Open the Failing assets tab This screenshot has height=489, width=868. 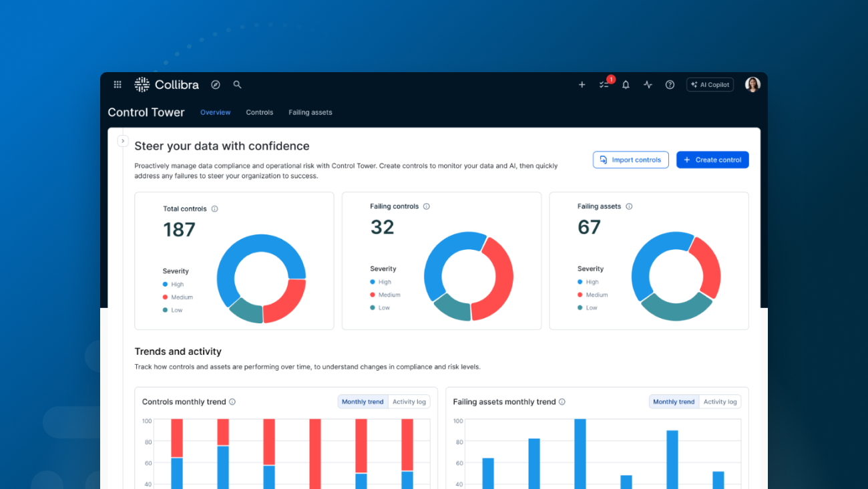310,112
